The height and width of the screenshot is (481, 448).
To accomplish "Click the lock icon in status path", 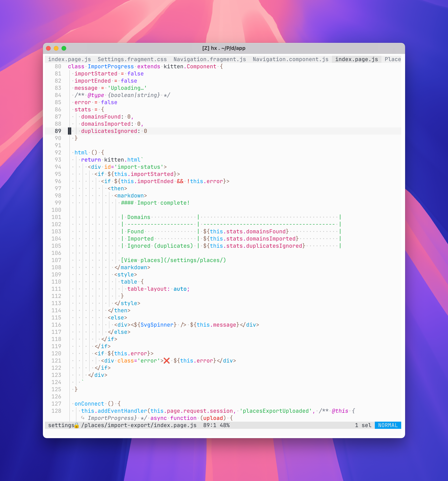I will pyautogui.click(x=76, y=425).
